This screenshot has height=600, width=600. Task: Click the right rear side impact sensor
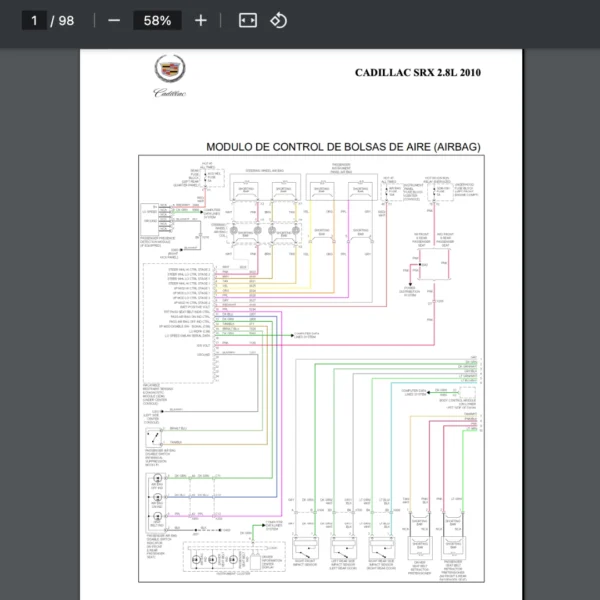(379, 549)
